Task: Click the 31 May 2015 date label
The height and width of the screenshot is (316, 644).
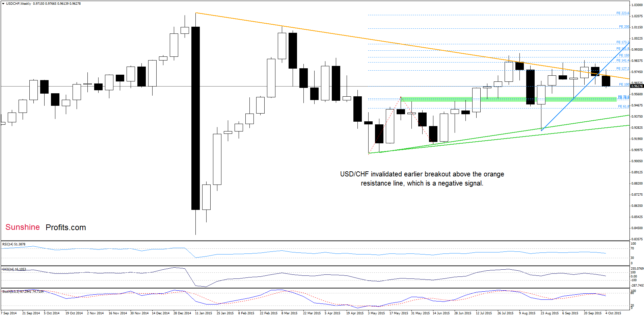Action: pos(420,313)
